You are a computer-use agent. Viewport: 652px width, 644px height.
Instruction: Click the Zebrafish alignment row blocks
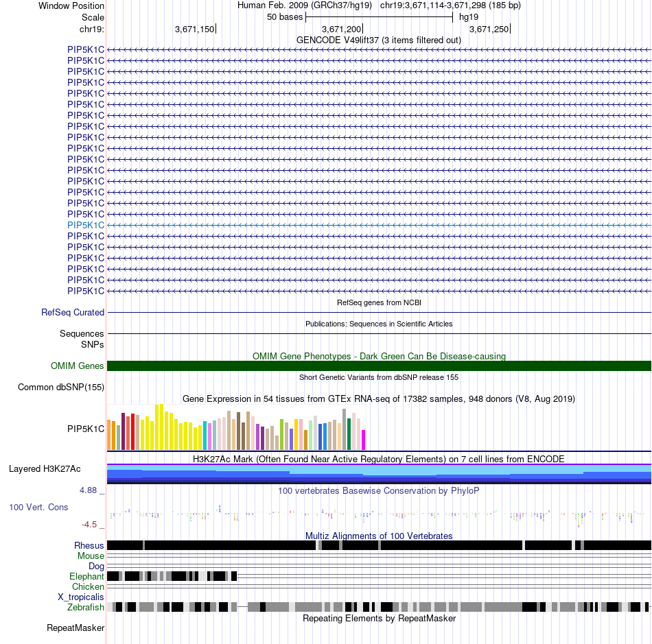click(x=379, y=607)
